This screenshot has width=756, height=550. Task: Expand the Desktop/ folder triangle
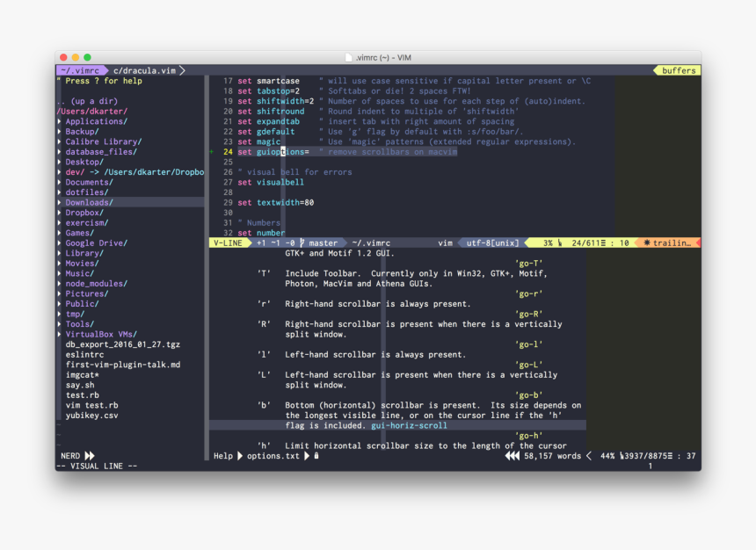(59, 162)
